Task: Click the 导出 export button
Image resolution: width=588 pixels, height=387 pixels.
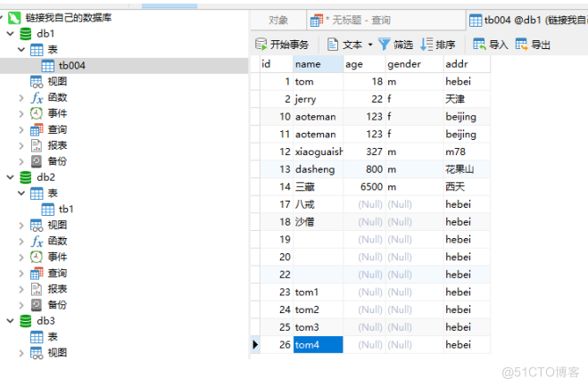Action: 533,45
